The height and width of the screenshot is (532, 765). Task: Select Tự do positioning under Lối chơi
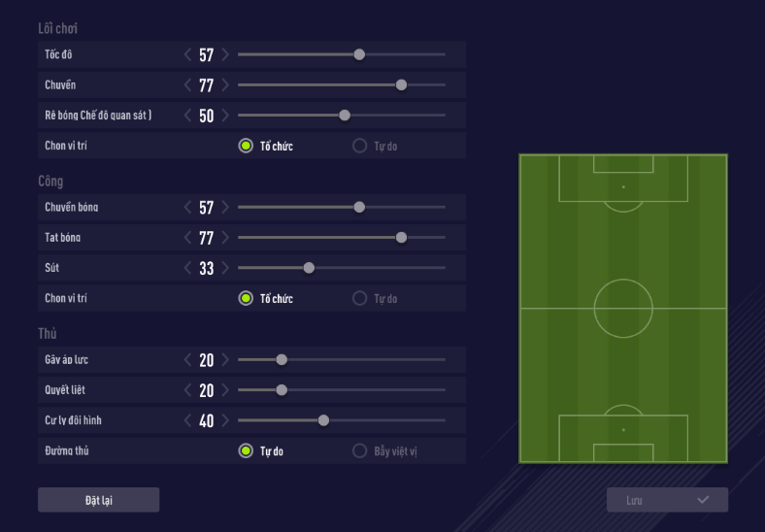coord(359,147)
